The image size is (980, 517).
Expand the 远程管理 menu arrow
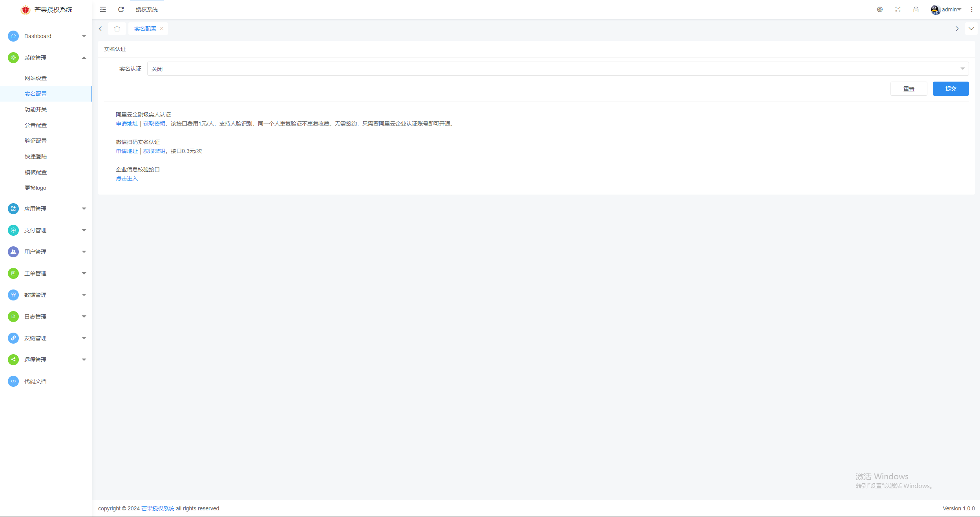click(84, 360)
